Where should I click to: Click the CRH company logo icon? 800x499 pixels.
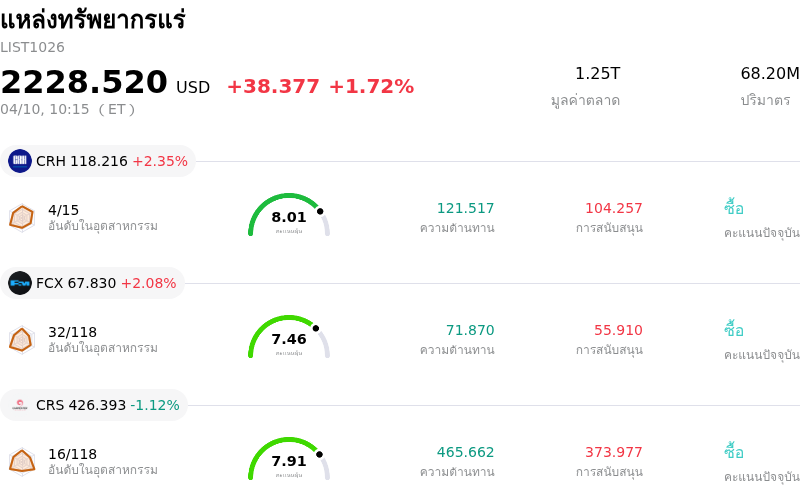[20, 161]
